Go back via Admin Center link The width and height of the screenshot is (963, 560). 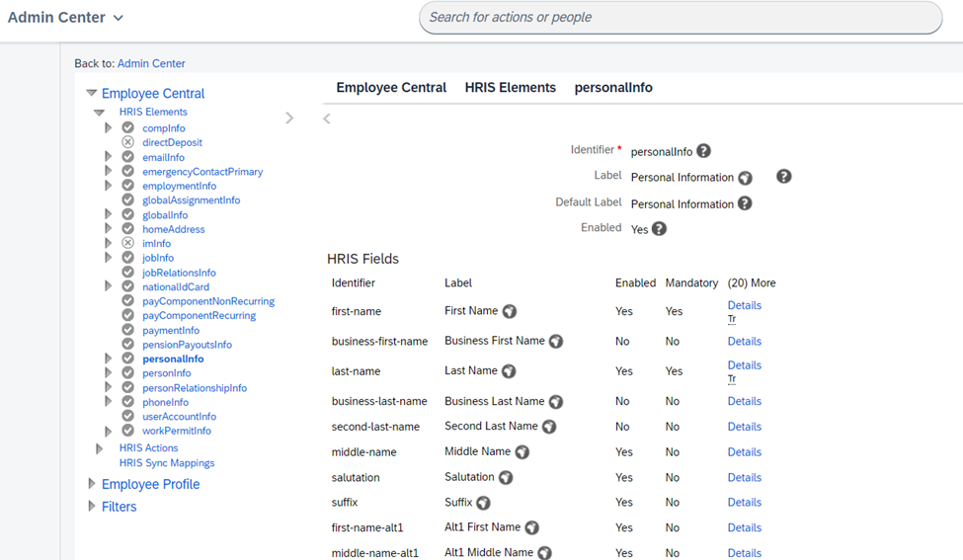151,63
